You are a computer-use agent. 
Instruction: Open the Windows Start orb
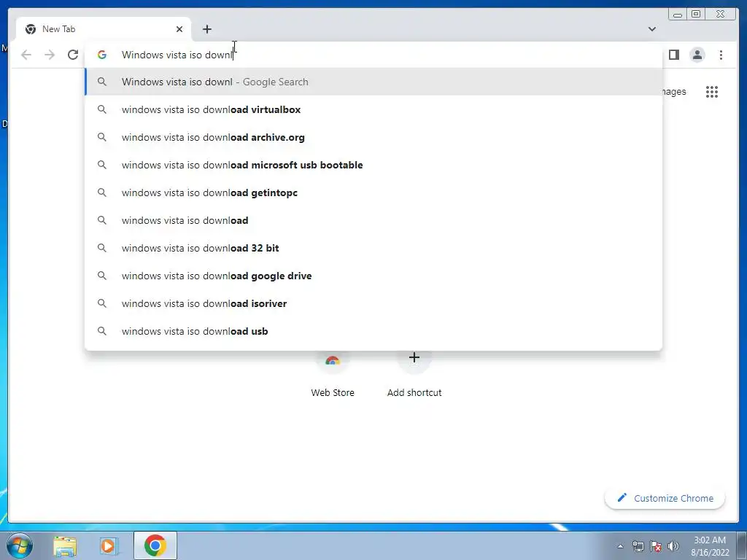click(20, 545)
